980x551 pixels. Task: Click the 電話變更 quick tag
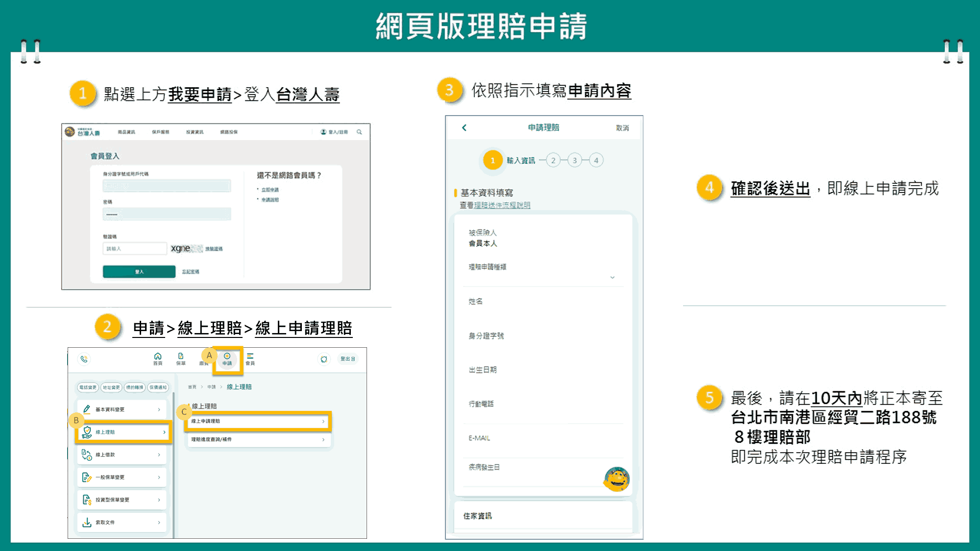pyautogui.click(x=88, y=387)
